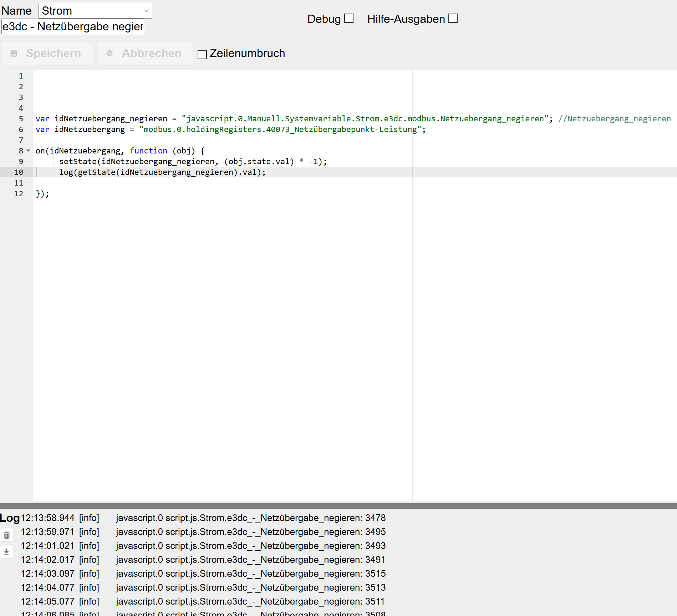
Task: Click the closing '});' line
Action: click(42, 193)
